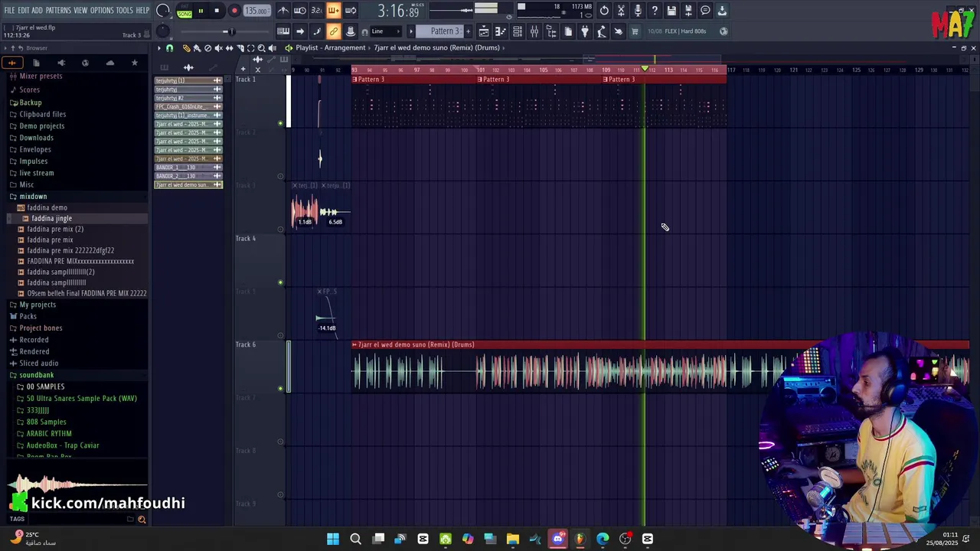Stop playback with the stop button
This screenshot has height=551, width=980.
217,11
